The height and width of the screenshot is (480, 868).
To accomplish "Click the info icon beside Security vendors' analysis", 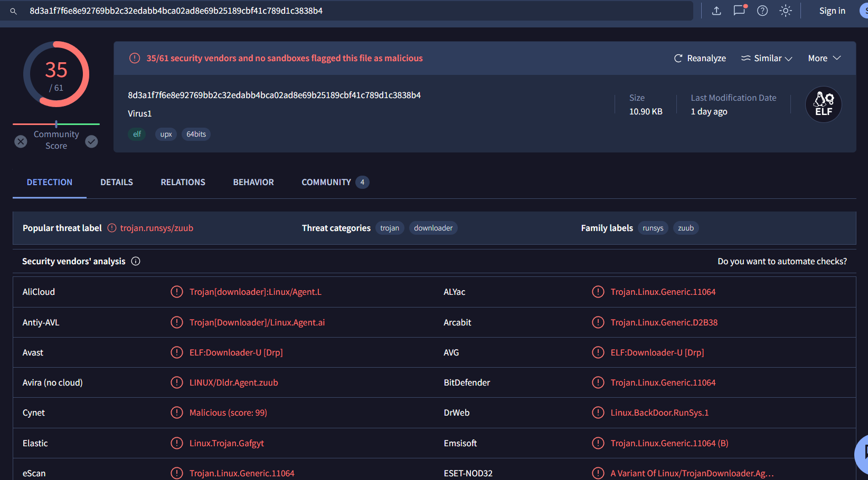I will [x=136, y=261].
